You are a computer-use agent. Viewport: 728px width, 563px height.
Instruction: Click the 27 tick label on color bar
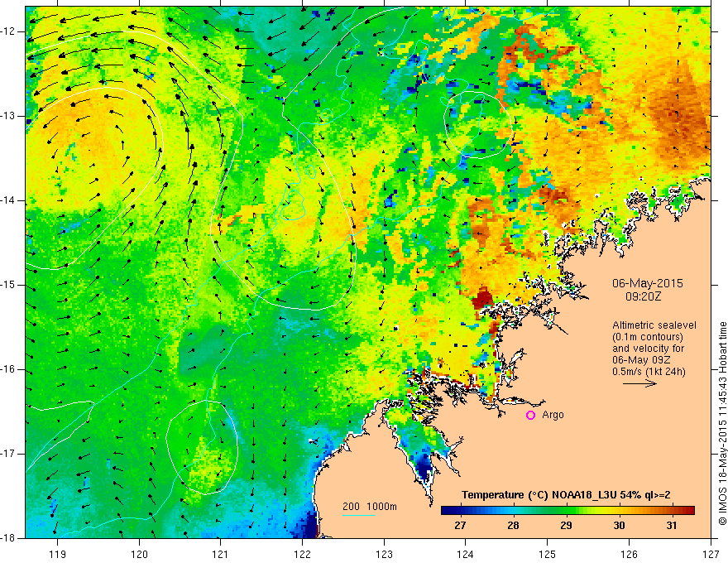coord(460,526)
